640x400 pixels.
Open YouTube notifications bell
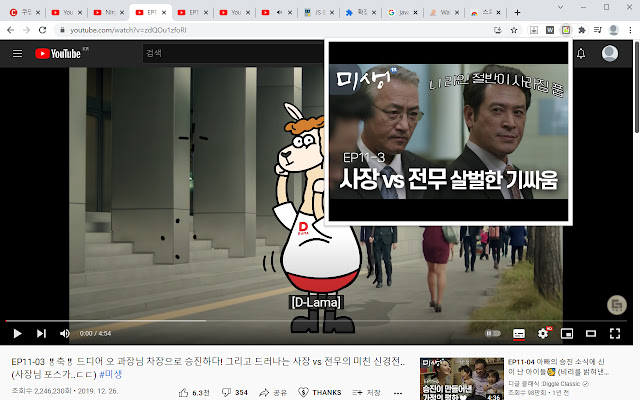581,53
